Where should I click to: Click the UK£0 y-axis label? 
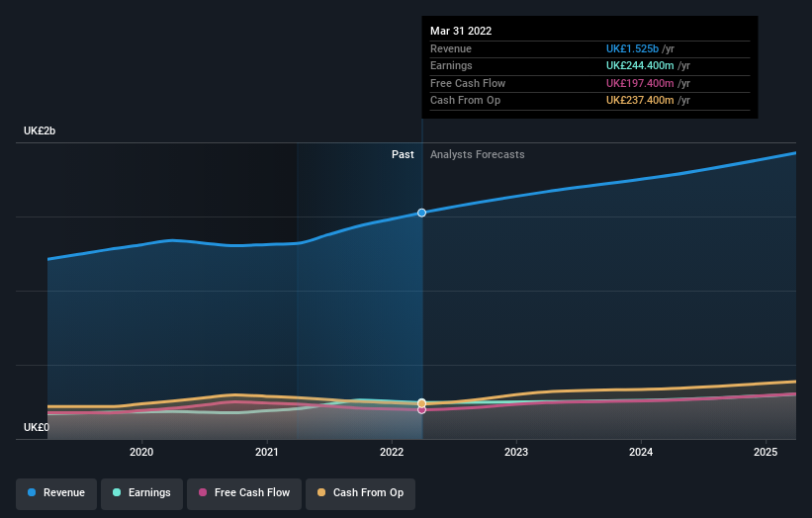37,427
